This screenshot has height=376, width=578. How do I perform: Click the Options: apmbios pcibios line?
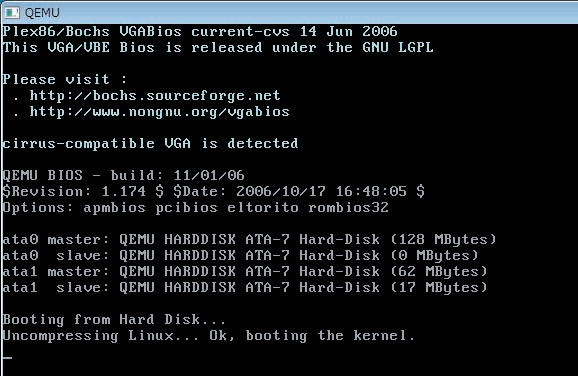tap(195, 208)
